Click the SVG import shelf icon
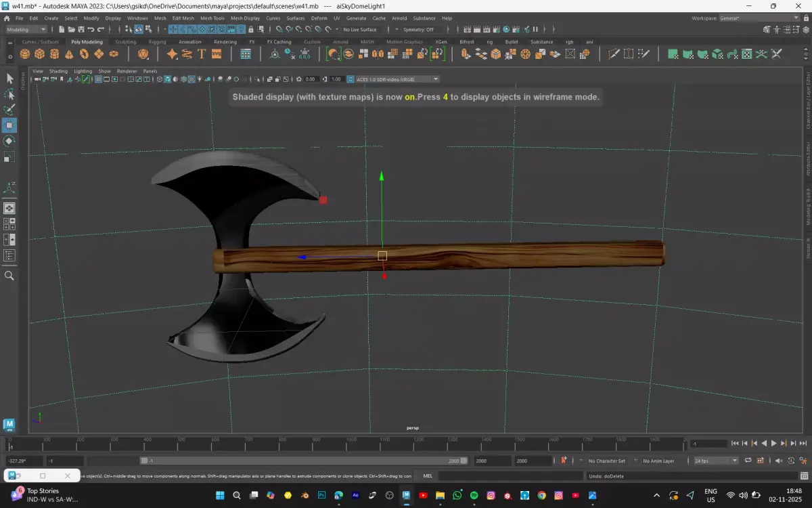 click(217, 54)
